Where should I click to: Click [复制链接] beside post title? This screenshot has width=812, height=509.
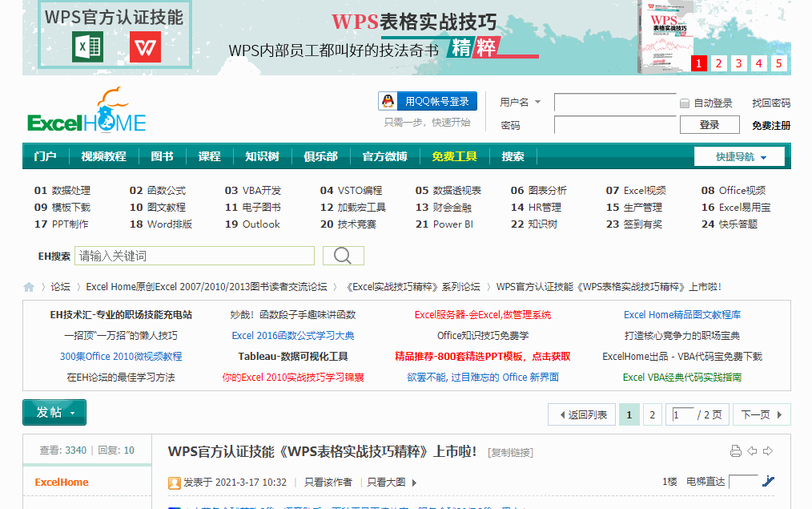click(x=510, y=453)
